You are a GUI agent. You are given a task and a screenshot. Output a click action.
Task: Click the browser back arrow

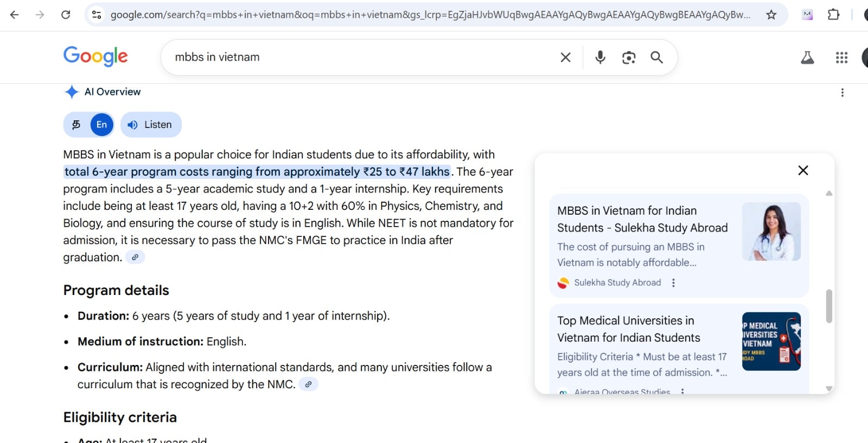15,15
